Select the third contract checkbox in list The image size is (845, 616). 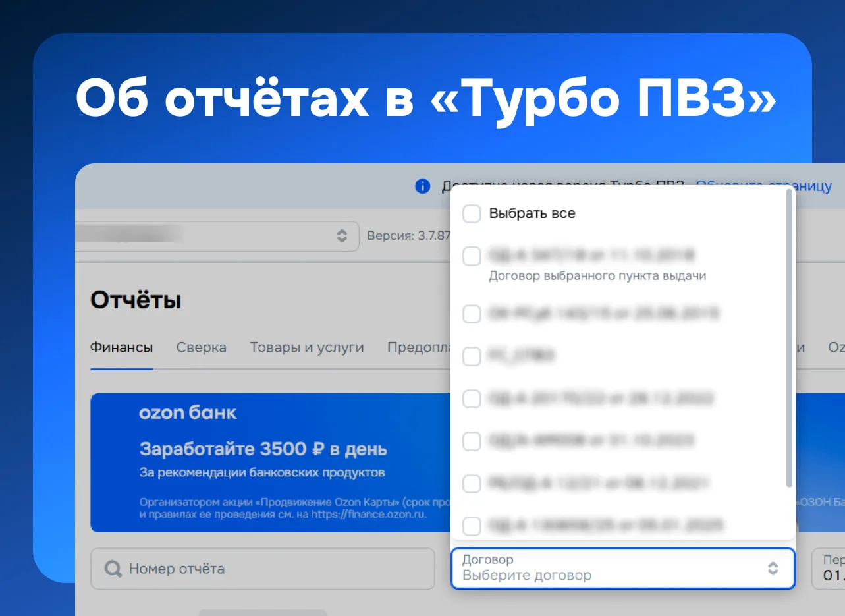point(472,356)
